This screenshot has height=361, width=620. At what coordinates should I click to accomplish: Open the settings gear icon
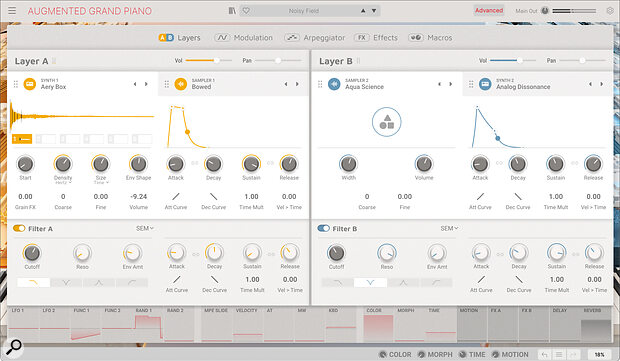(x=610, y=11)
